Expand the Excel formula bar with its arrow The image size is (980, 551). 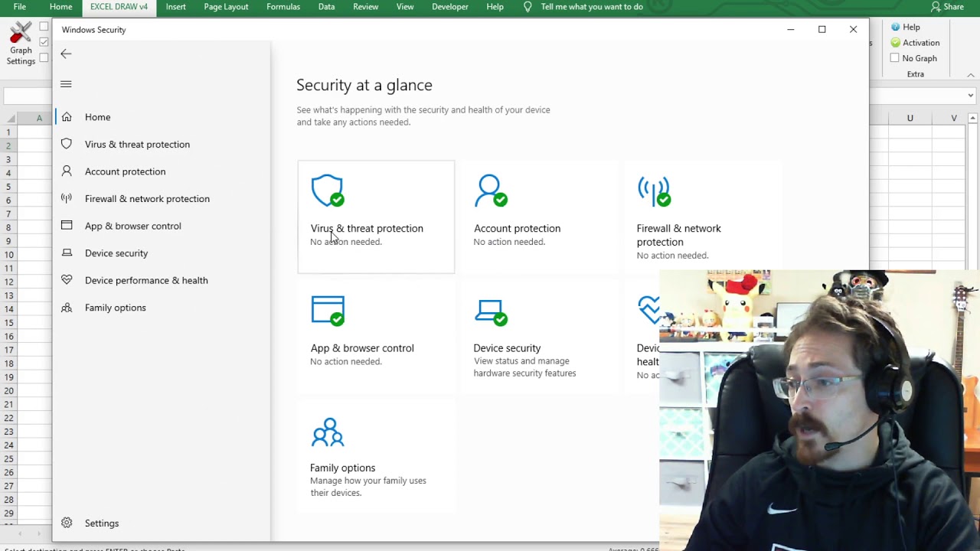pos(971,96)
